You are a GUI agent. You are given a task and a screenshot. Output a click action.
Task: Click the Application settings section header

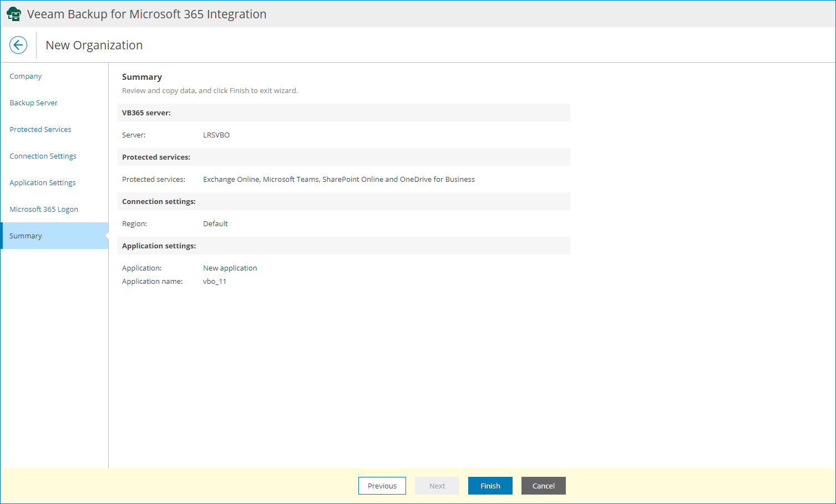tap(158, 246)
